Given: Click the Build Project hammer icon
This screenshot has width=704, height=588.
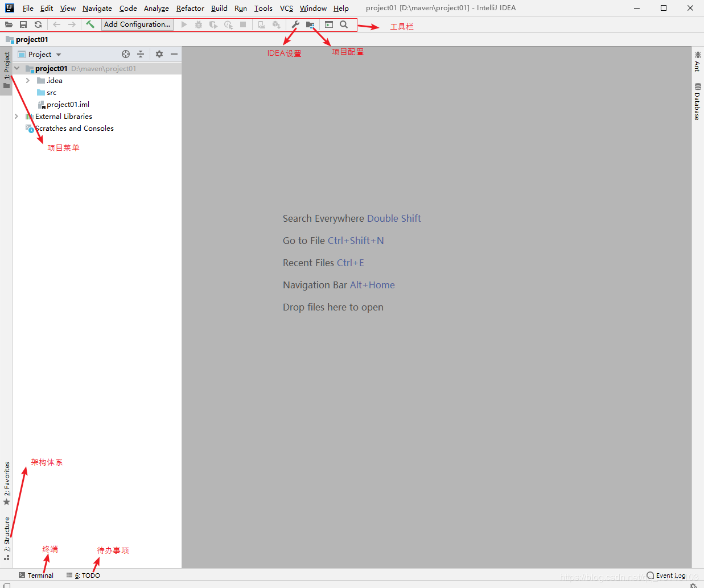Looking at the screenshot, I should point(90,24).
